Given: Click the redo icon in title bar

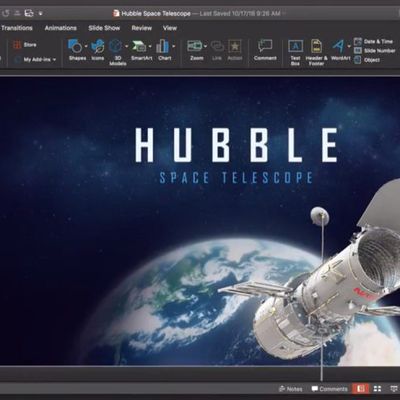Looking at the screenshot, I should coord(6,13).
